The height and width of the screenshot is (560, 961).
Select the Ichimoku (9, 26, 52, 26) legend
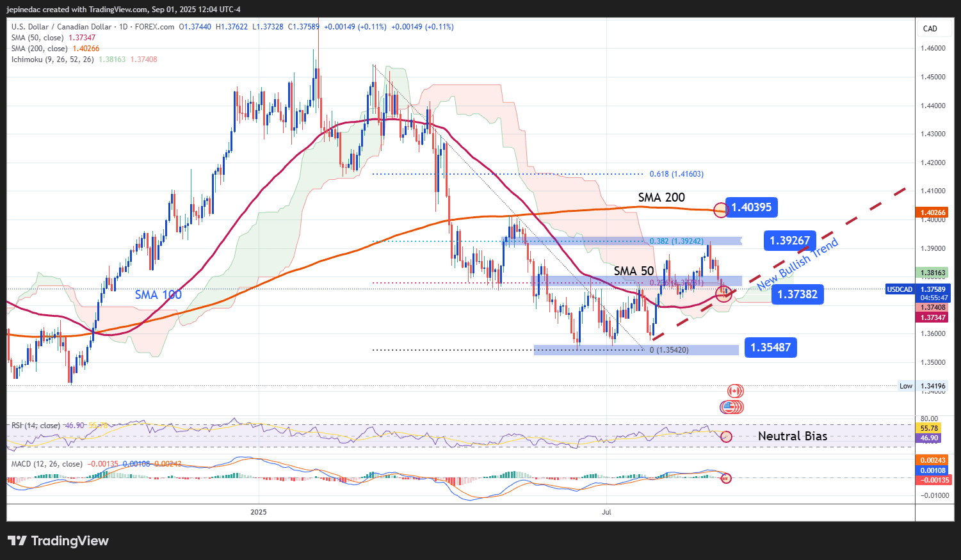point(52,60)
